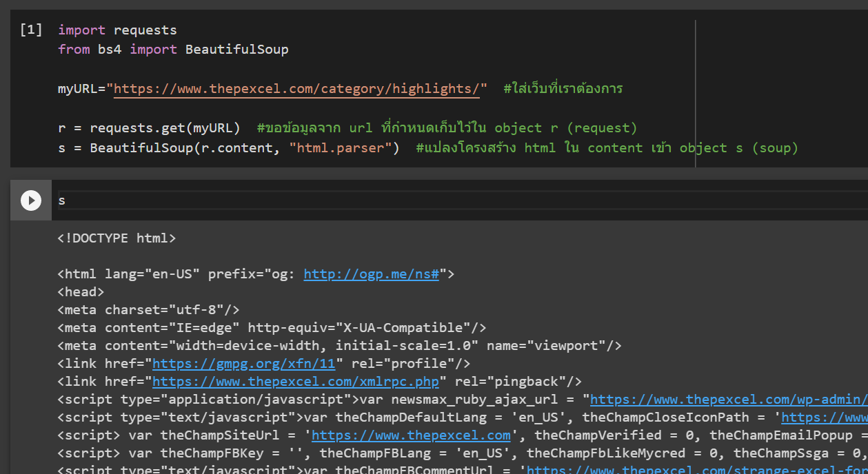The width and height of the screenshot is (868, 474).
Task: Open the gmpg.org/xfn/11 profile link
Action: click(243, 363)
